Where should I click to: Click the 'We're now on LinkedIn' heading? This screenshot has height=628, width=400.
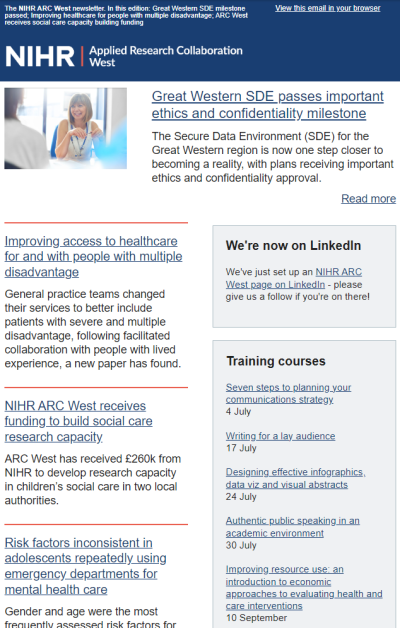coord(293,246)
